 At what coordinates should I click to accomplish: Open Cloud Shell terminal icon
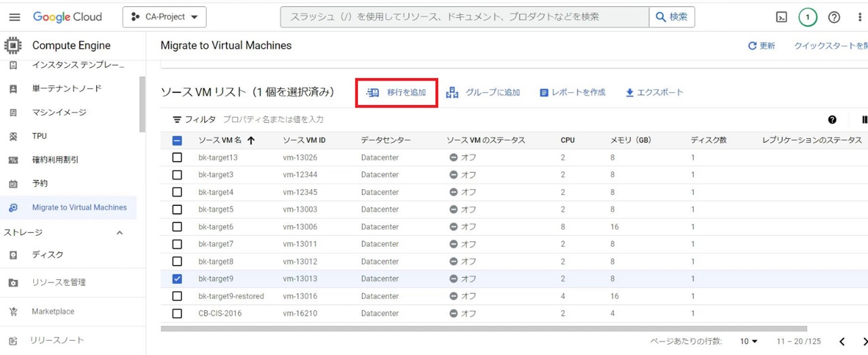781,17
